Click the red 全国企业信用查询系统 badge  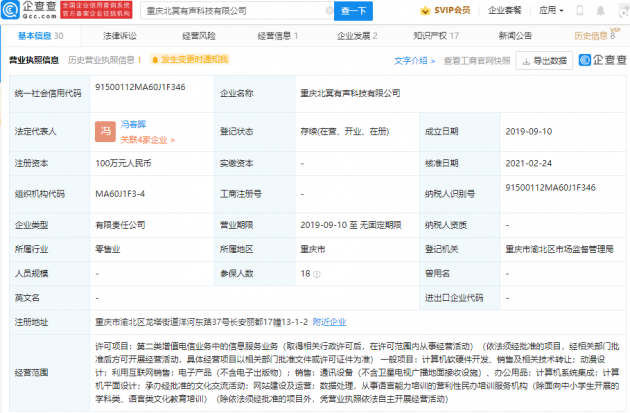(x=96, y=10)
